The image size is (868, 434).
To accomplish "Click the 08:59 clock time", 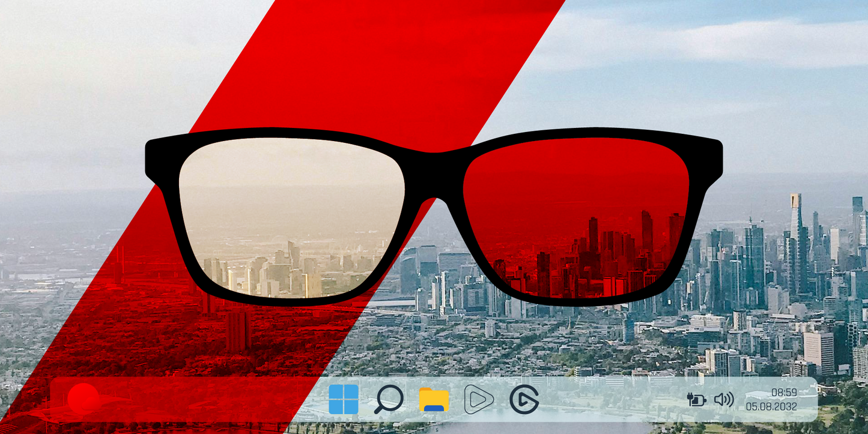I will (x=784, y=393).
